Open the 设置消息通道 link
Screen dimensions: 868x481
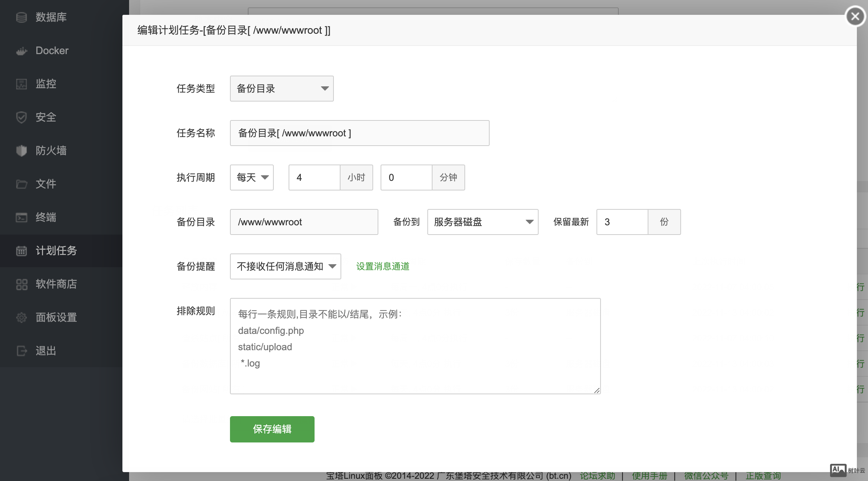[x=382, y=266]
